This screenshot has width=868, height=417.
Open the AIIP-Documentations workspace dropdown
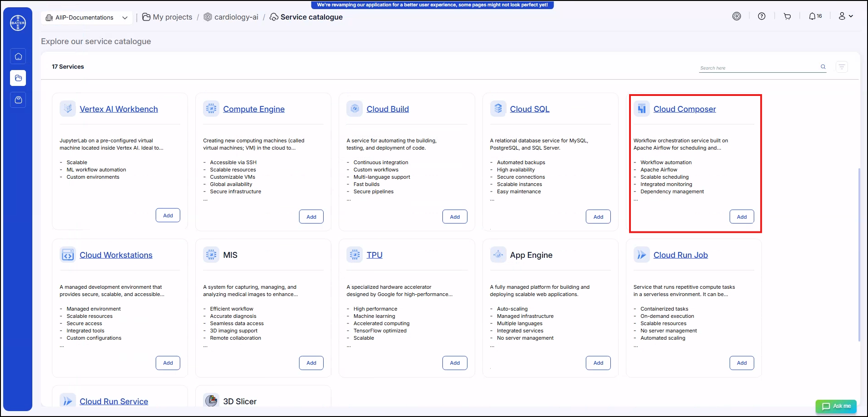pyautogui.click(x=86, y=18)
